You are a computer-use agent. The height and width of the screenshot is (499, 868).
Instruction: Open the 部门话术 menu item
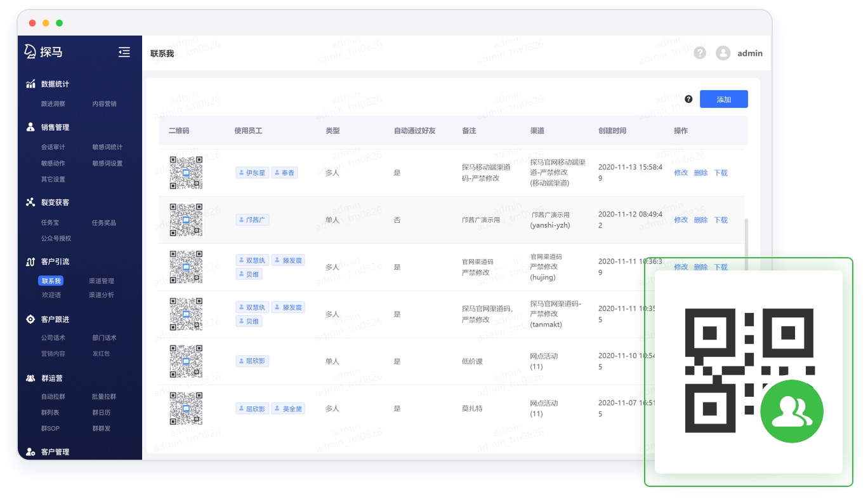pos(104,338)
